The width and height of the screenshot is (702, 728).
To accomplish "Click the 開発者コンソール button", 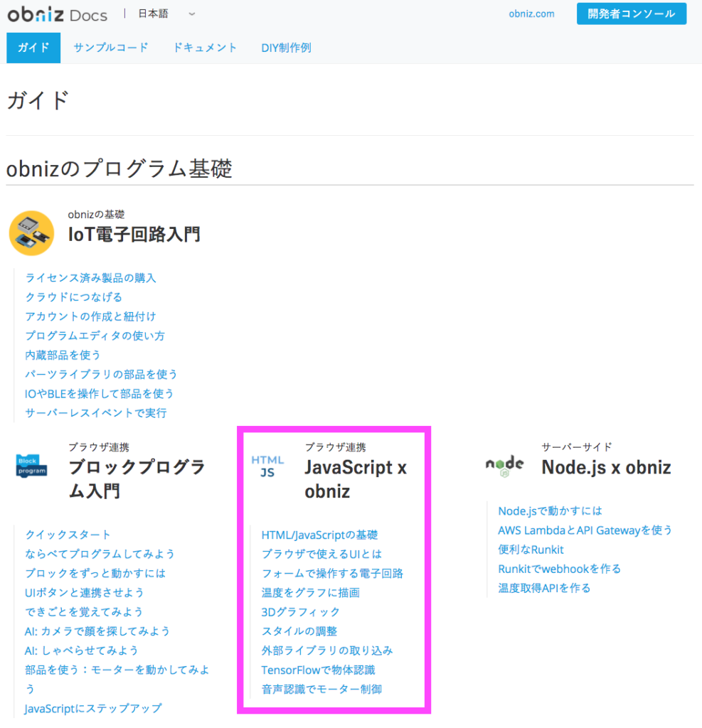I will [x=632, y=14].
